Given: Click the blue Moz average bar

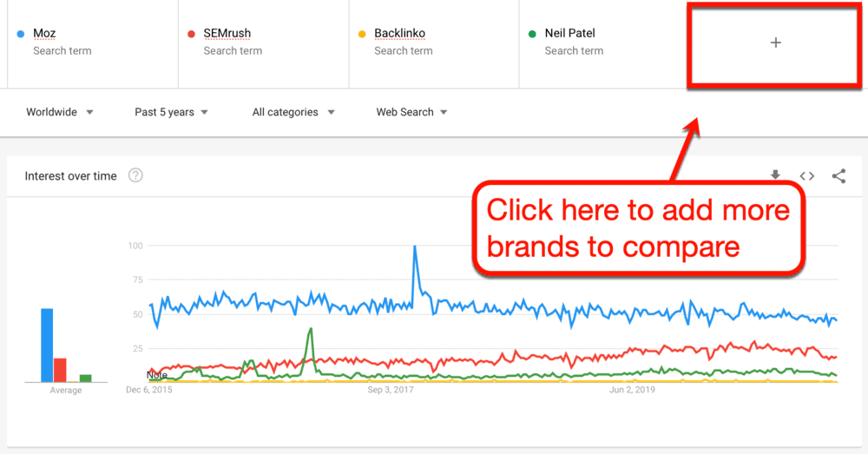Looking at the screenshot, I should 47,345.
